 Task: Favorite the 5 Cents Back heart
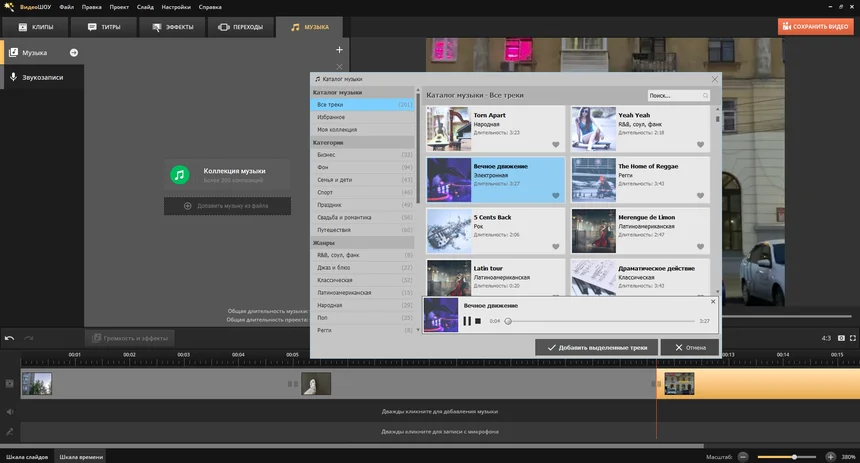[x=556, y=247]
